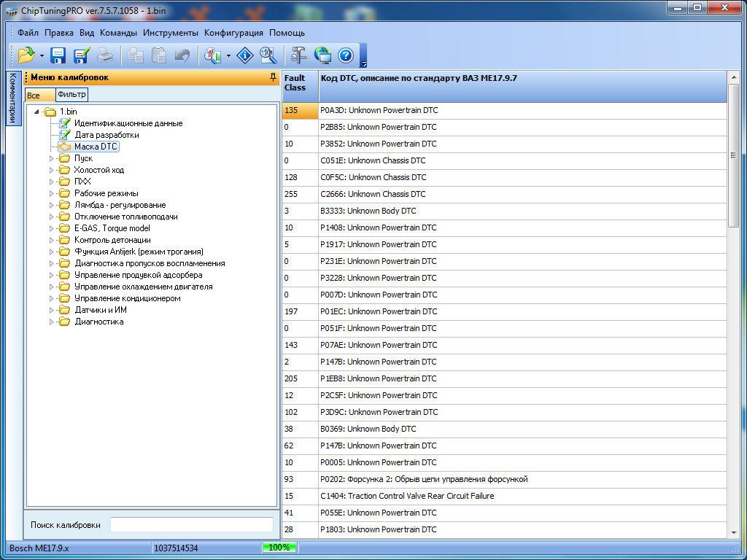Open the binary search magnifier icon
Viewport: 747px width, 560px height.
click(268, 55)
